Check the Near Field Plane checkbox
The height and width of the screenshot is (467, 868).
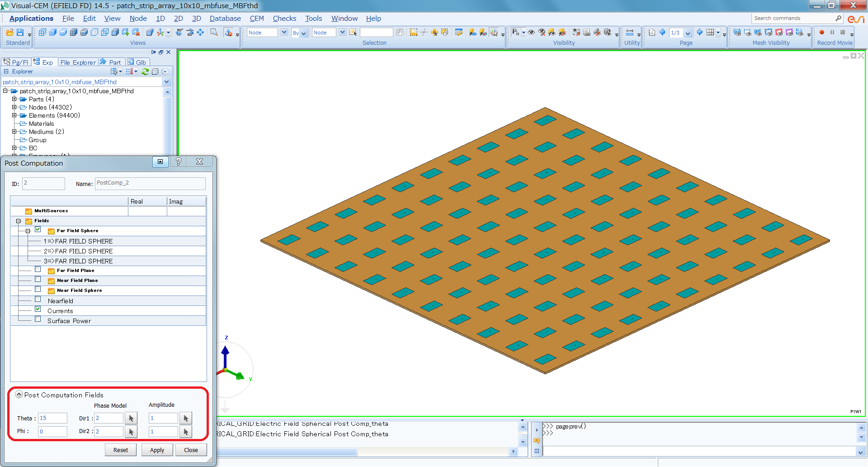tap(38, 279)
